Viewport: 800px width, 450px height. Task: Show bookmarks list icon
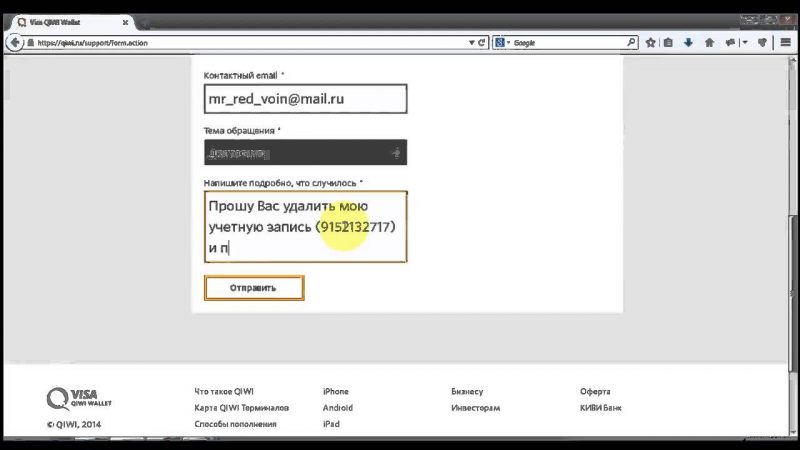coord(668,43)
